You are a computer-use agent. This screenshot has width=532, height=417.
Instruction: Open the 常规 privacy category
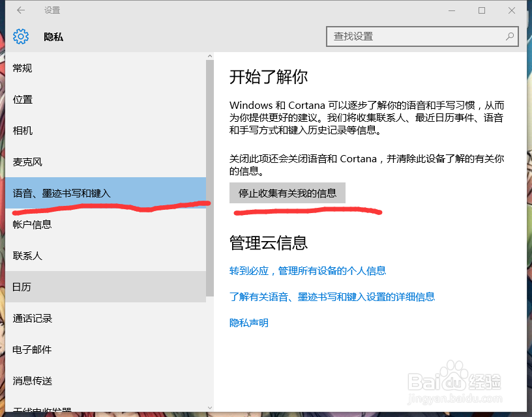106,68
